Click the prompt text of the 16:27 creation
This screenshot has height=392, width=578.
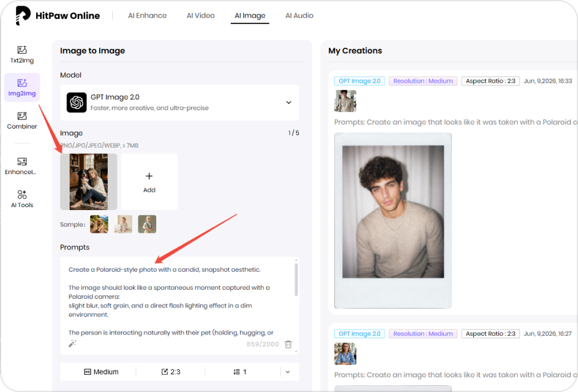(x=456, y=375)
